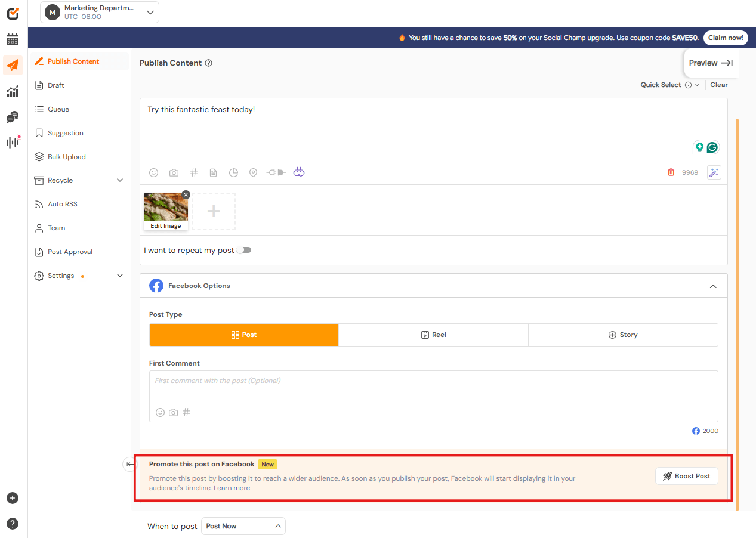The width and height of the screenshot is (756, 538).
Task: Select the paper plane publish icon
Action: pyautogui.click(x=13, y=65)
